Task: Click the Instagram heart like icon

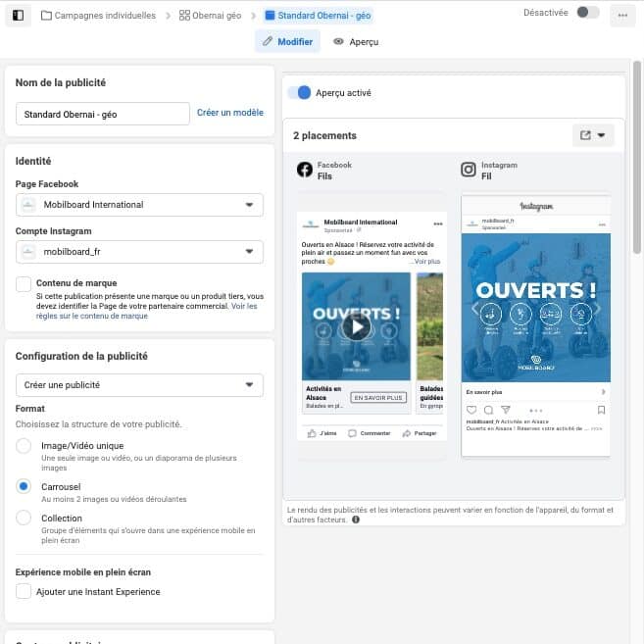Action: (x=471, y=410)
